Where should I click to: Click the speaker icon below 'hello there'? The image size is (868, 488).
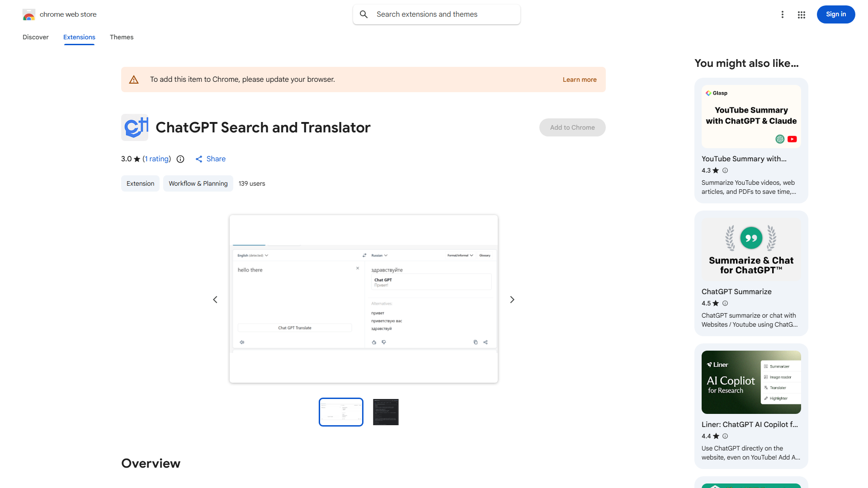pos(242,342)
